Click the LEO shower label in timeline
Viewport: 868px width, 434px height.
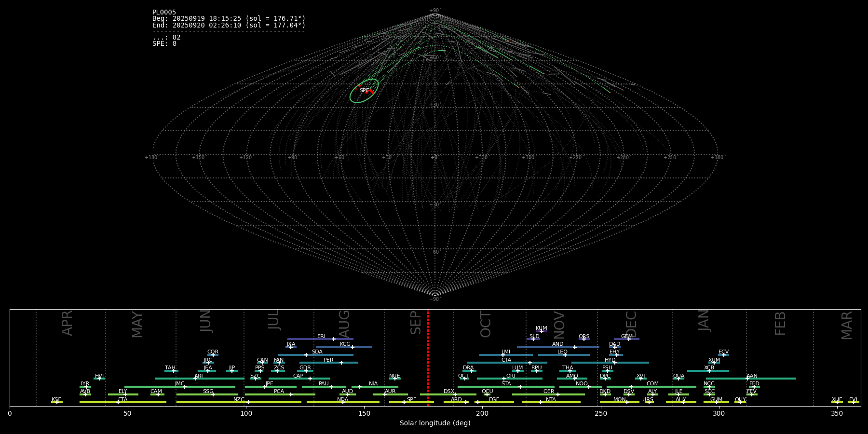[x=562, y=352]
